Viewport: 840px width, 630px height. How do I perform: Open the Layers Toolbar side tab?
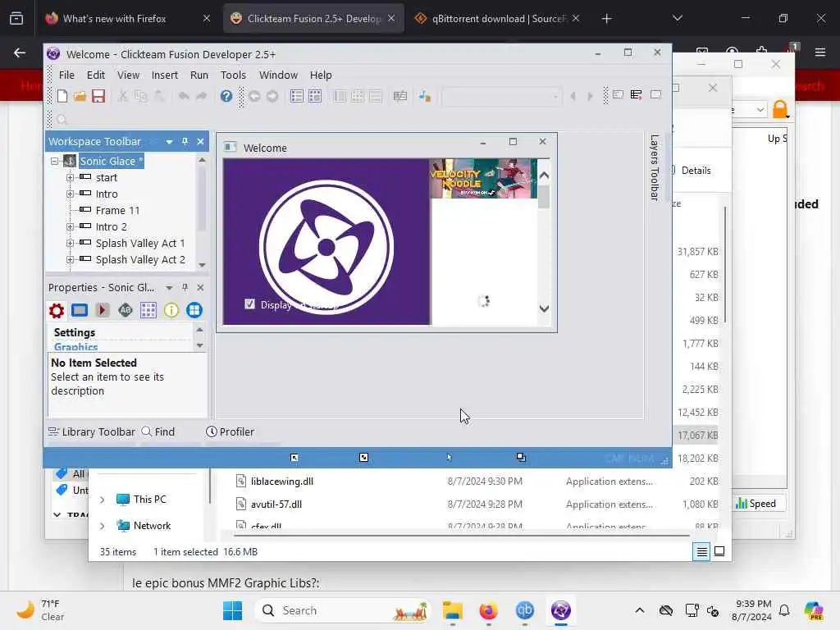pyautogui.click(x=654, y=167)
